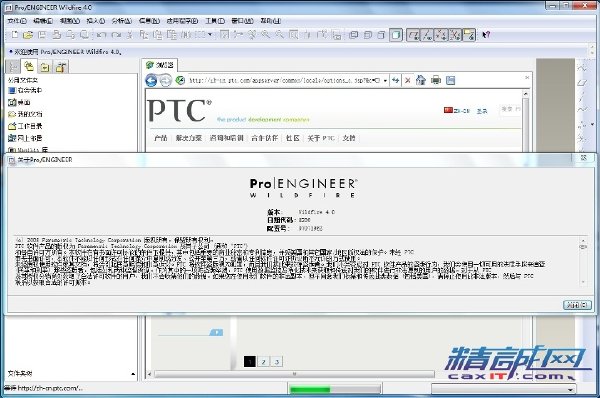The image size is (600, 398).
Task: Open the Favorites navigator tab icon
Action: click(x=45, y=67)
